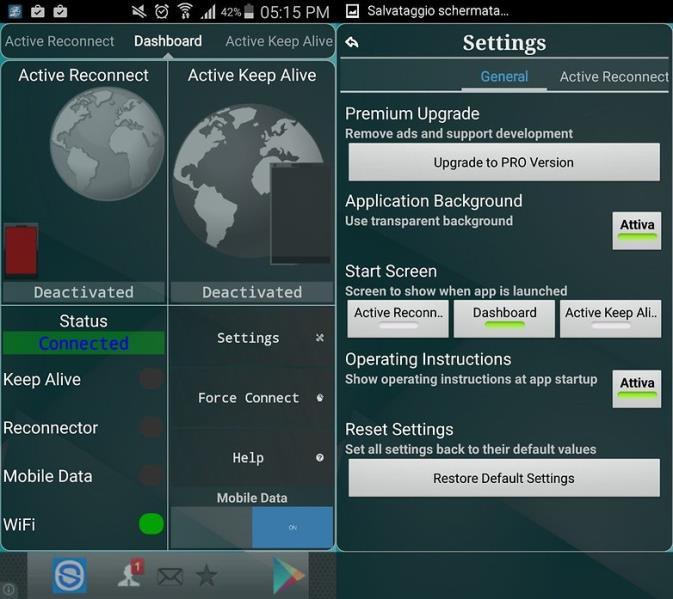The width and height of the screenshot is (673, 599).
Task: Select Dashboard as start screen
Action: tap(504, 318)
